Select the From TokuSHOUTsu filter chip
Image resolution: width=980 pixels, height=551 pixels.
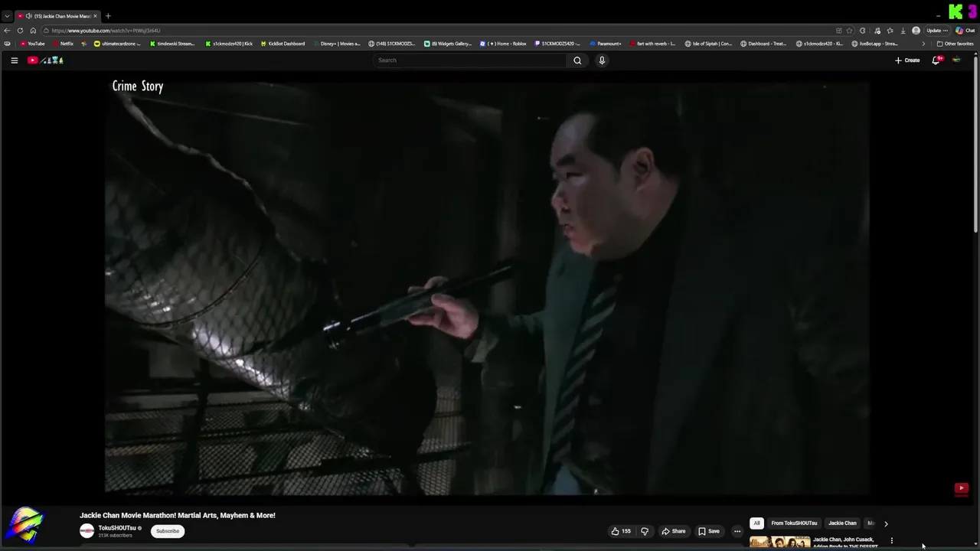794,523
